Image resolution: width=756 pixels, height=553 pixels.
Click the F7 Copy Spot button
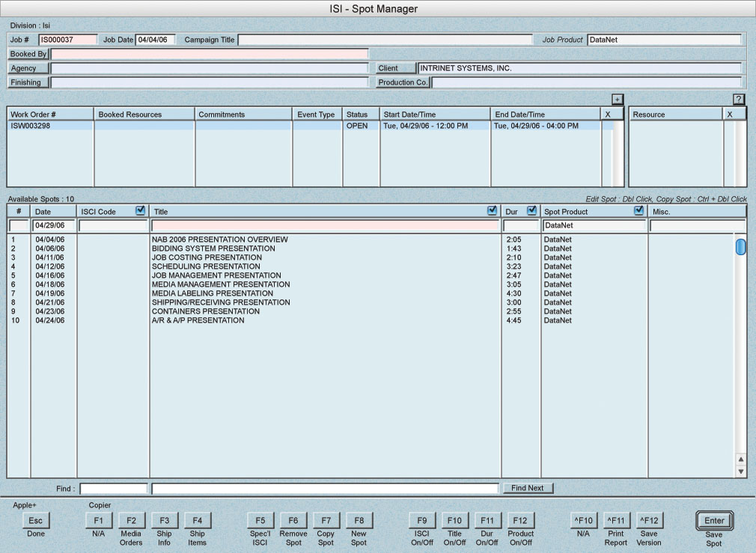[326, 521]
